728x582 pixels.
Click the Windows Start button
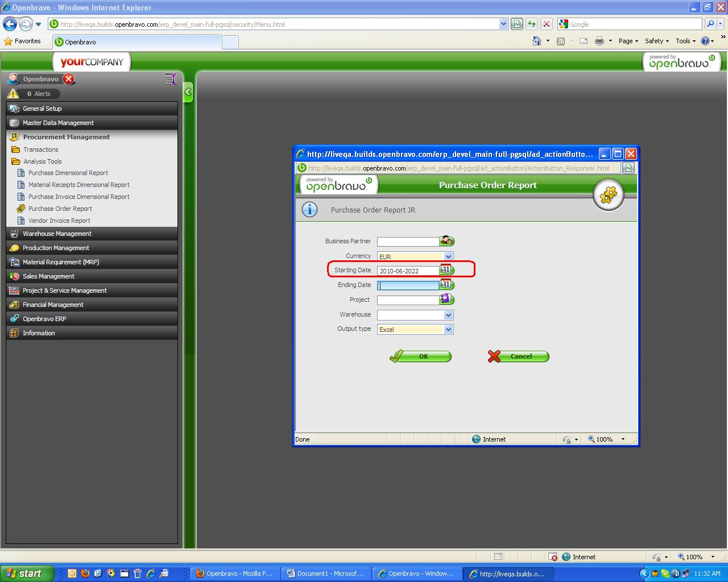(27, 573)
